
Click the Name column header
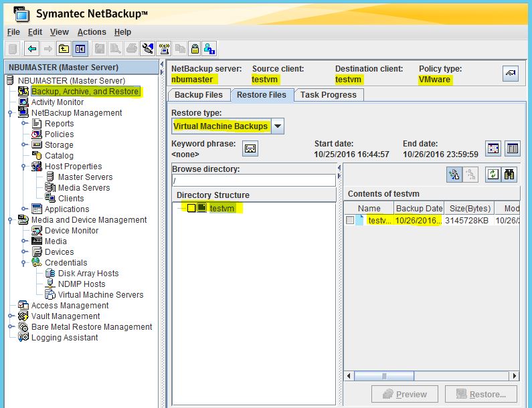click(x=369, y=208)
